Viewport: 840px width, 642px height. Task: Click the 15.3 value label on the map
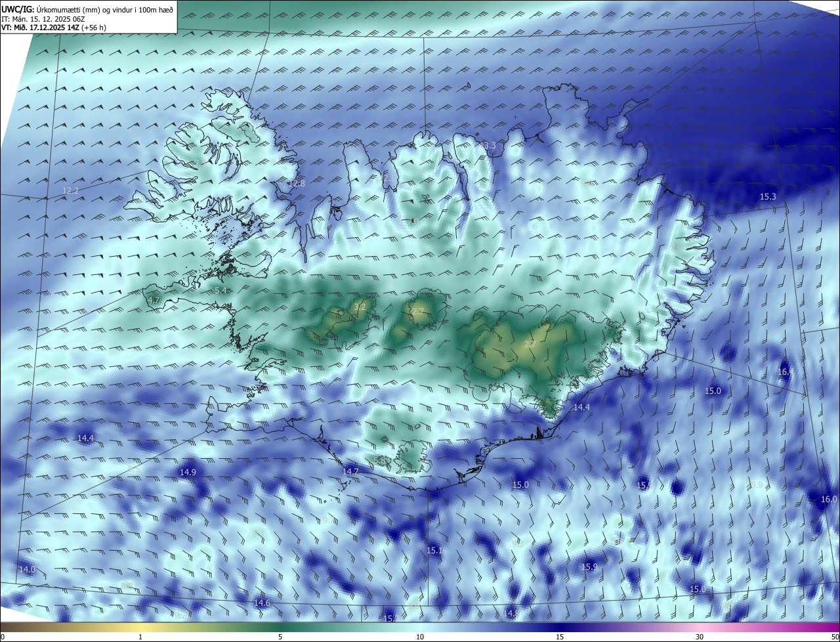point(768,196)
